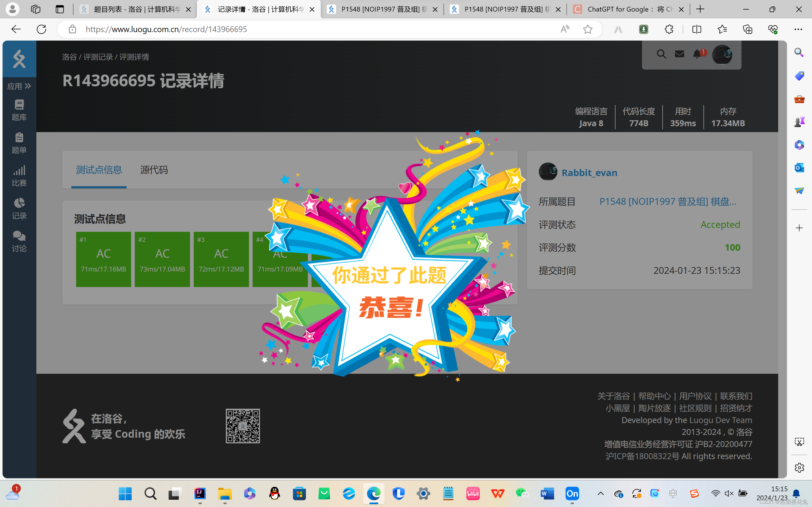Viewport: 812px width, 507px height.
Task: Toggle bookmark with the address bar star
Action: [x=588, y=29]
